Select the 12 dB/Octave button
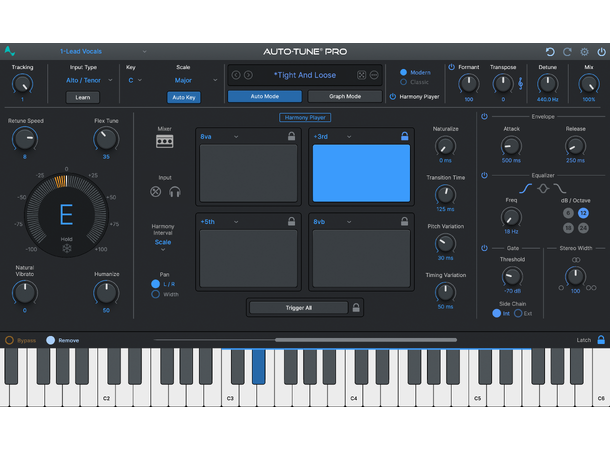Image resolution: width=610 pixels, height=450 pixels. 583,213
